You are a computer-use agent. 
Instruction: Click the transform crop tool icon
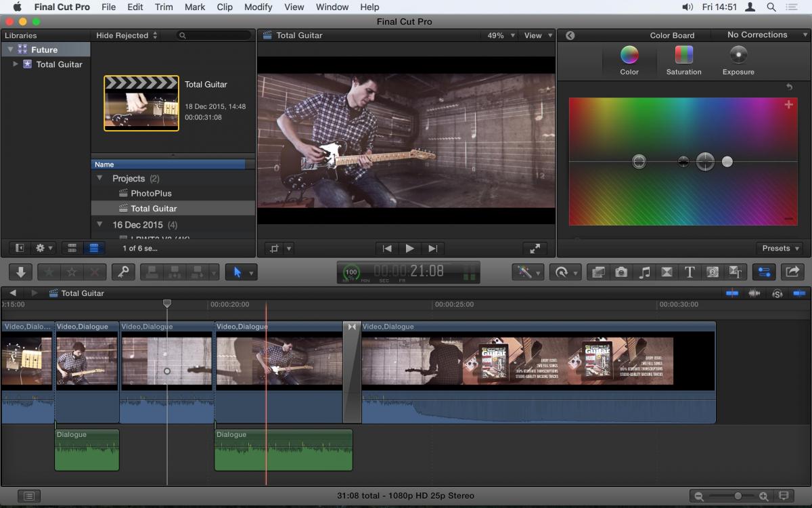[274, 249]
